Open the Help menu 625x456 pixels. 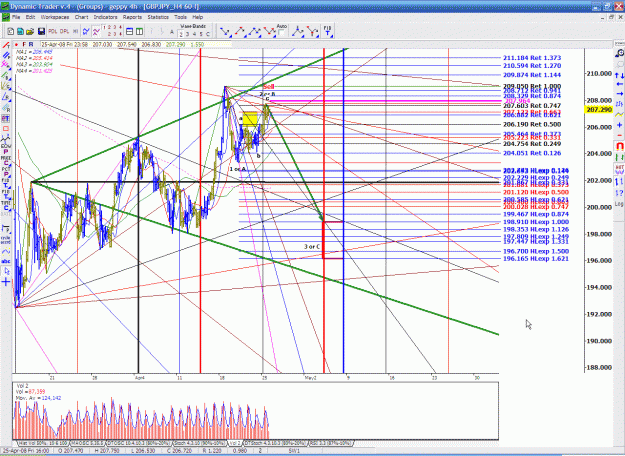(x=198, y=17)
